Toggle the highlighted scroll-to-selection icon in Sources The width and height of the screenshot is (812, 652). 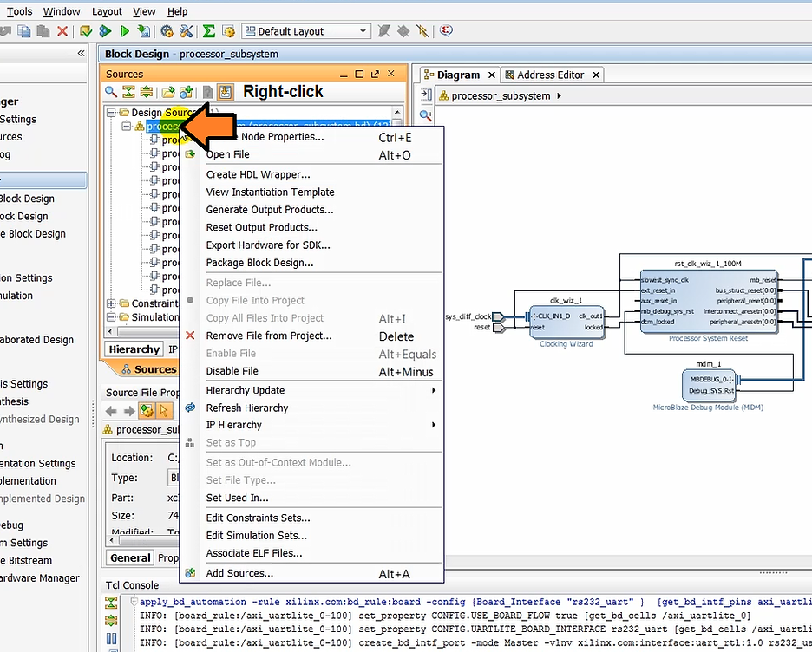click(x=226, y=91)
